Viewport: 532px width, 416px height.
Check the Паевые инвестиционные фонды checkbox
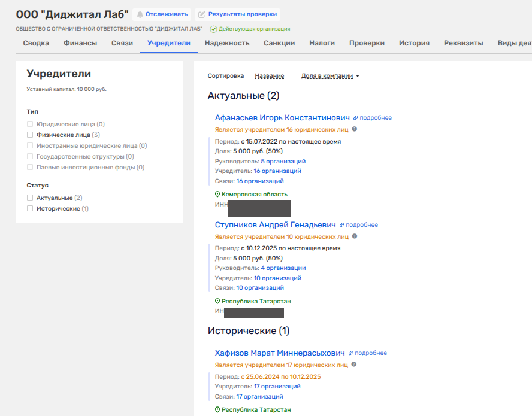click(30, 167)
